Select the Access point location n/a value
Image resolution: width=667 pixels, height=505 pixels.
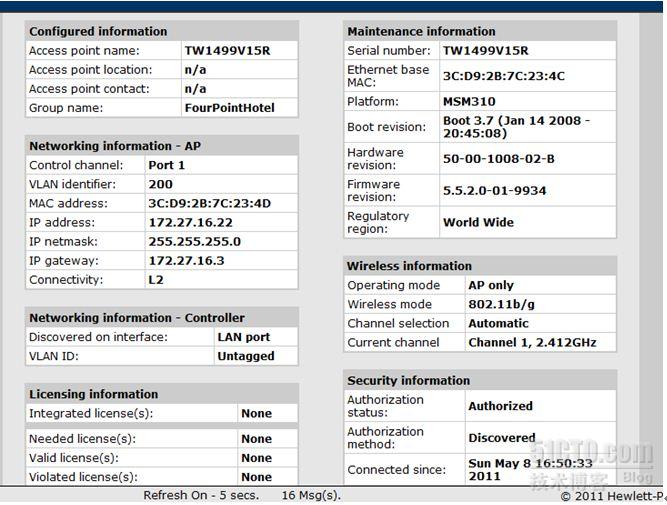click(195, 70)
